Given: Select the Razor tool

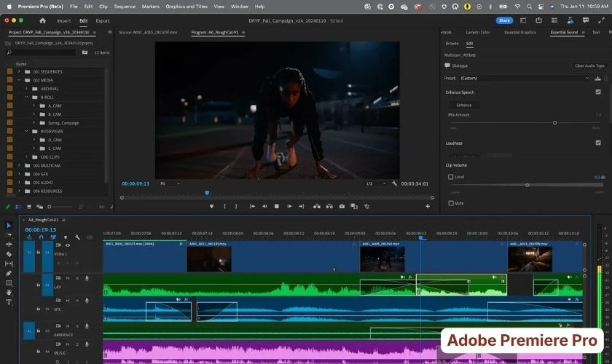Looking at the screenshot, I should tap(9, 254).
